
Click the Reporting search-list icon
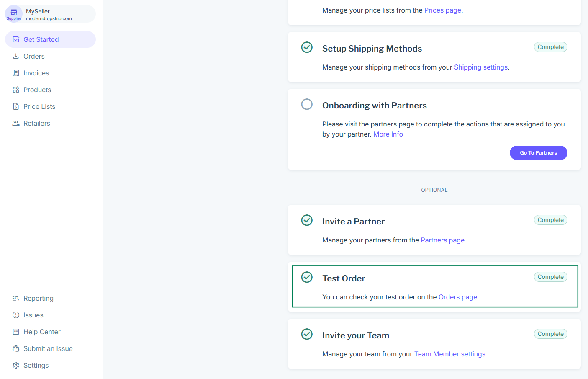point(16,298)
